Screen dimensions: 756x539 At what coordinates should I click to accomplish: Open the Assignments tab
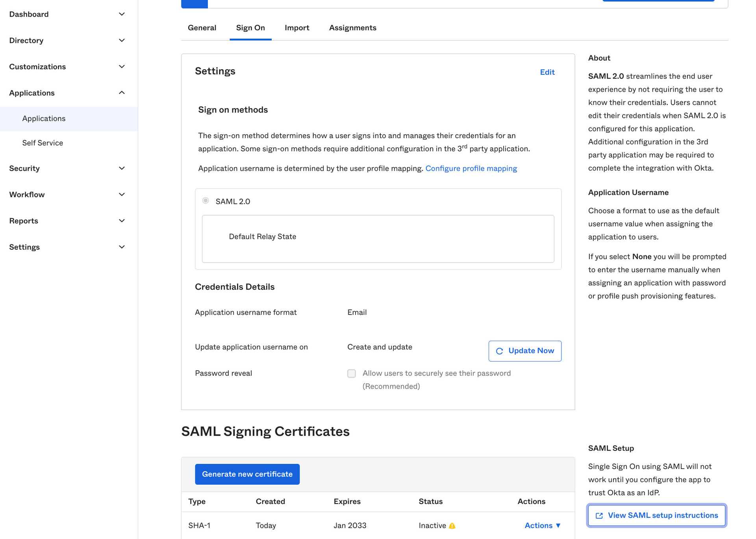click(x=352, y=28)
